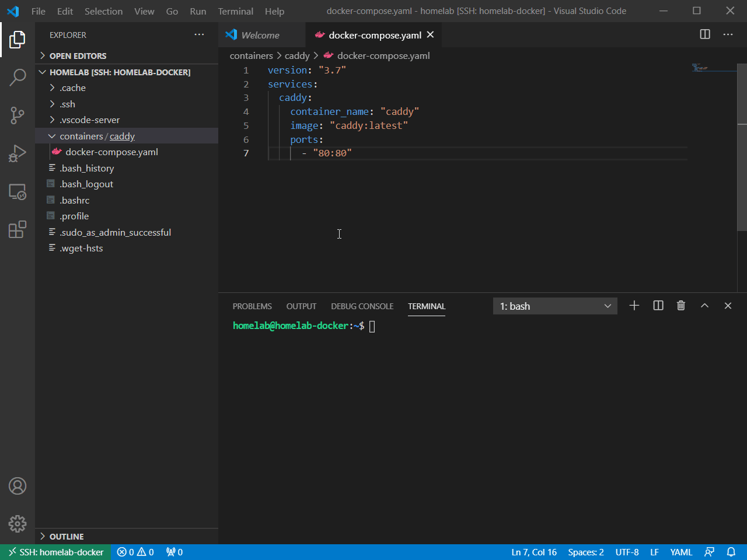The width and height of the screenshot is (747, 560).
Task: Open the .bash_logout file
Action: click(127, 184)
